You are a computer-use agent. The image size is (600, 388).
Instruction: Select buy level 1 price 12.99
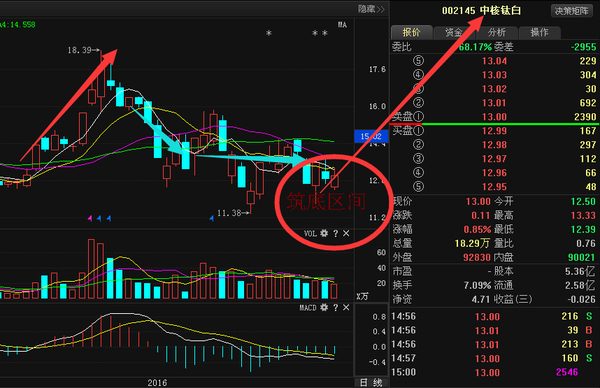[x=494, y=131]
